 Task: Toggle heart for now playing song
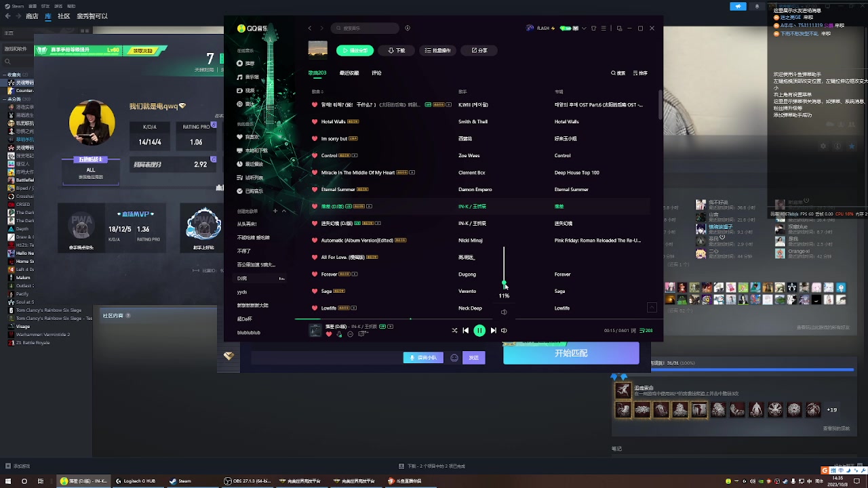coord(329,334)
